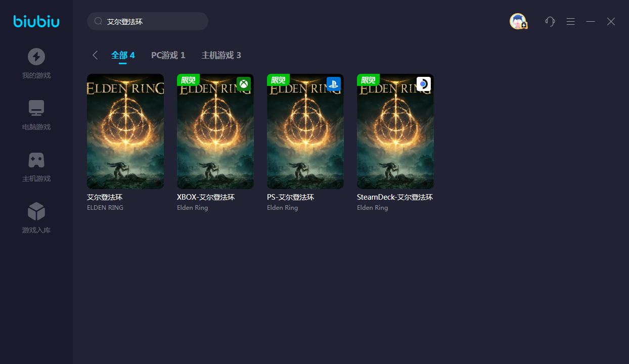Switch to the 主机游戏 3 tab

221,55
